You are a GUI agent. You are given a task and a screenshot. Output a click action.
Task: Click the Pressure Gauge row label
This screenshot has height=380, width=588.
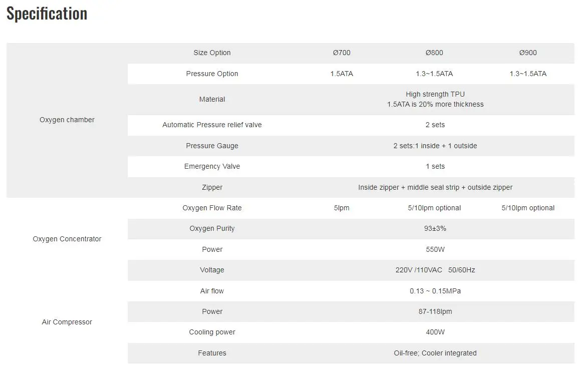click(212, 146)
